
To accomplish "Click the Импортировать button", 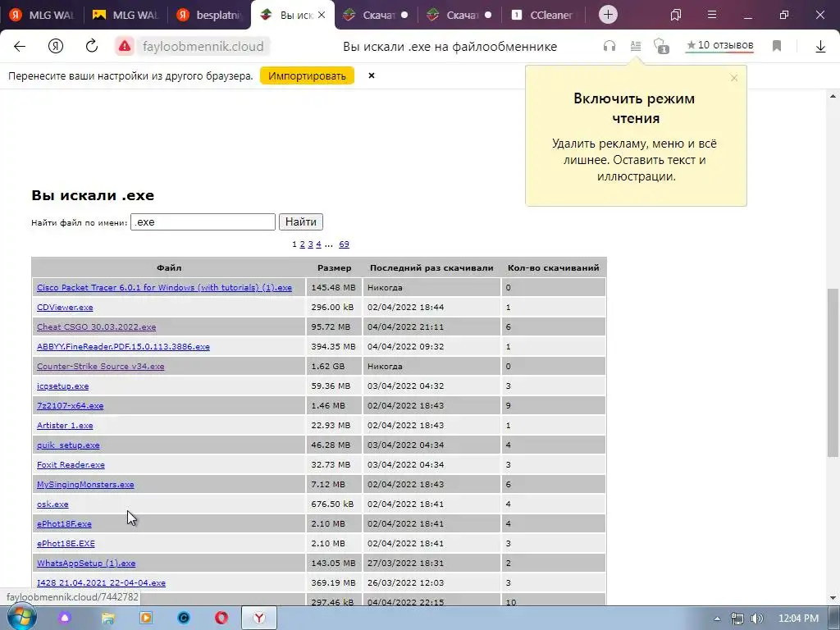I will point(307,75).
